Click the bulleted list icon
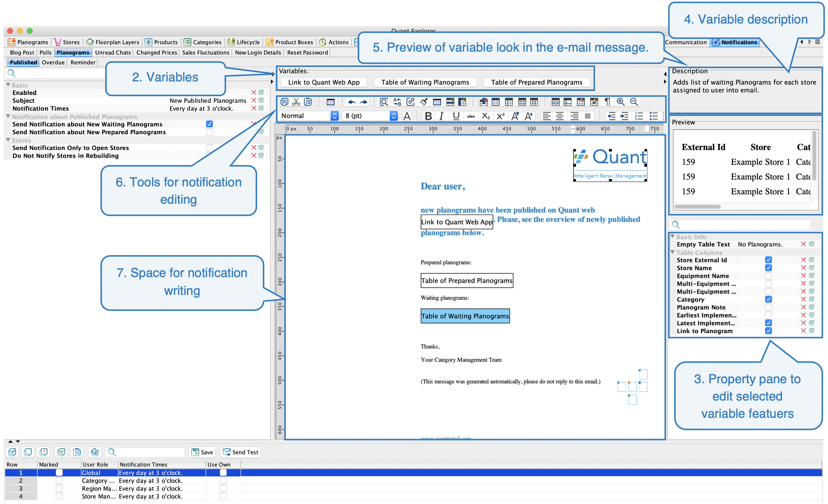 654,116
